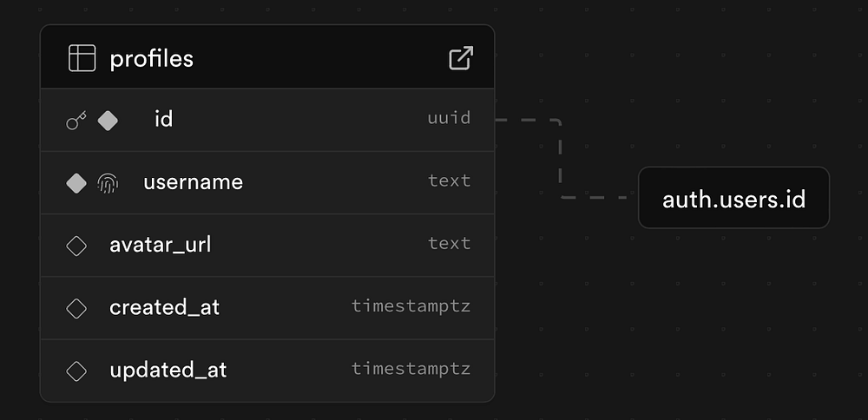Select the profiles table title
The image size is (868, 420).
coord(151,59)
